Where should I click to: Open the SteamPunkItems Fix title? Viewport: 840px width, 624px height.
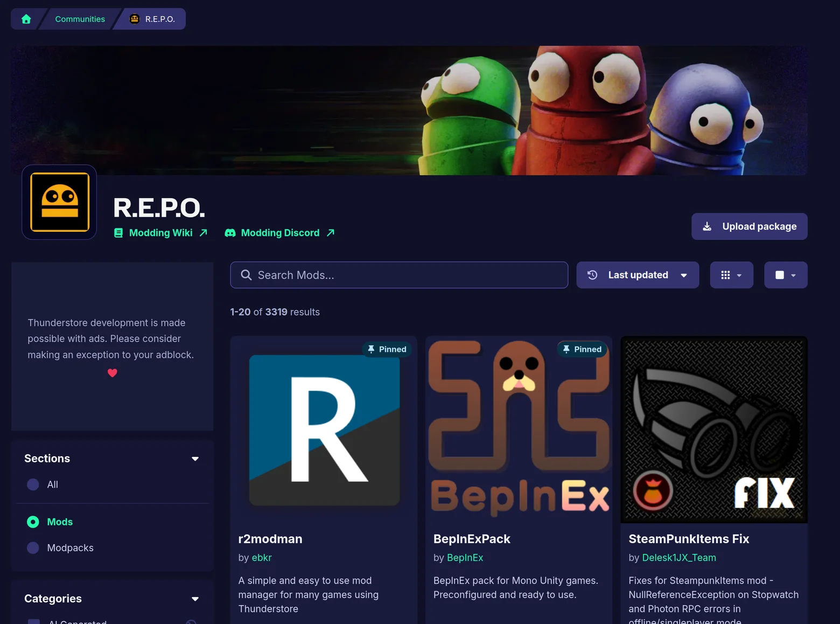[689, 539]
